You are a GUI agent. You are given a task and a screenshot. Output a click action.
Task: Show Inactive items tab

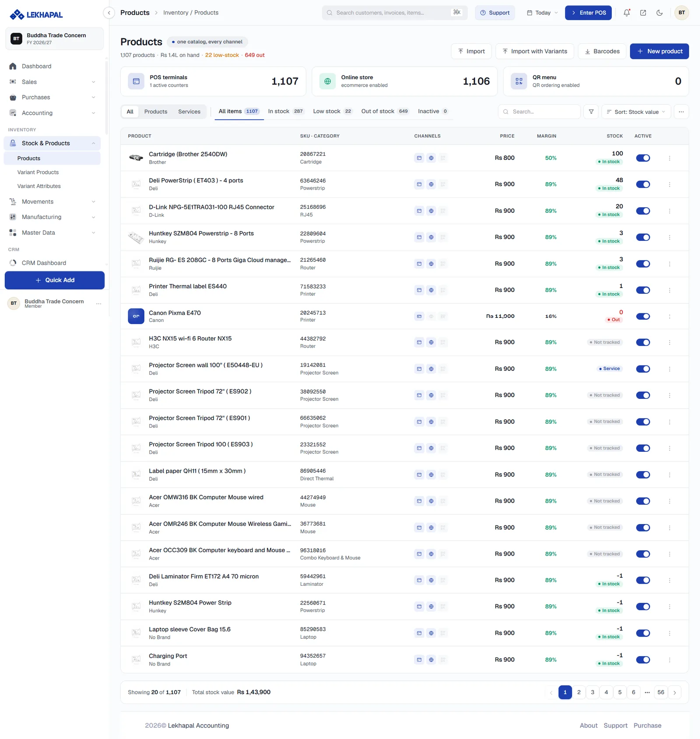(433, 111)
